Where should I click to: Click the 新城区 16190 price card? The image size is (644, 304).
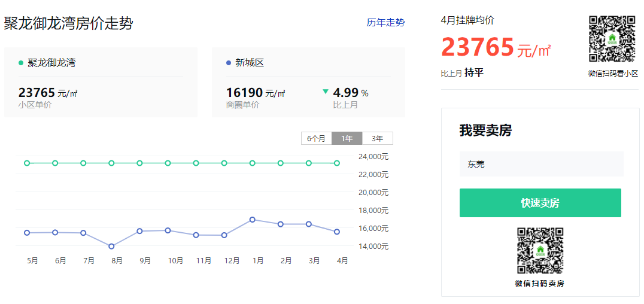pyautogui.click(x=308, y=82)
